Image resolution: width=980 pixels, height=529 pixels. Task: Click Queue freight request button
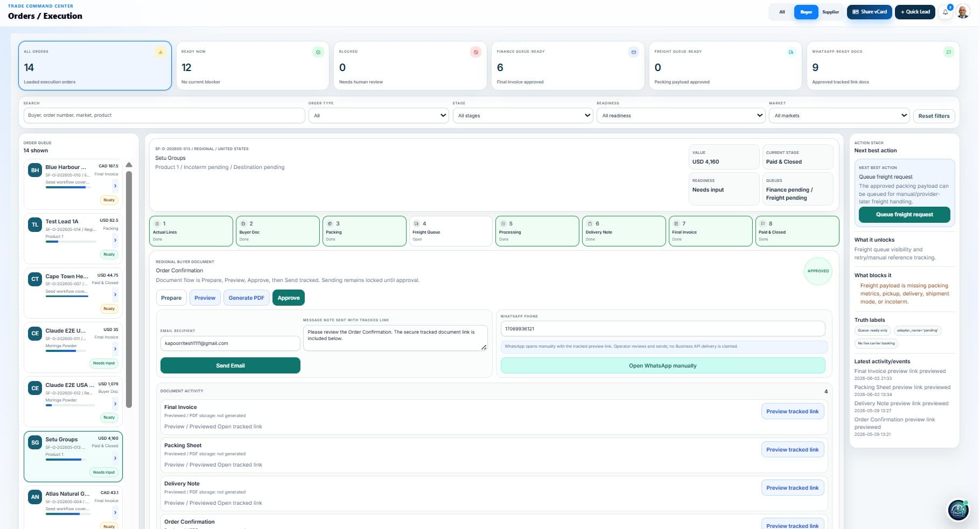[x=904, y=214]
